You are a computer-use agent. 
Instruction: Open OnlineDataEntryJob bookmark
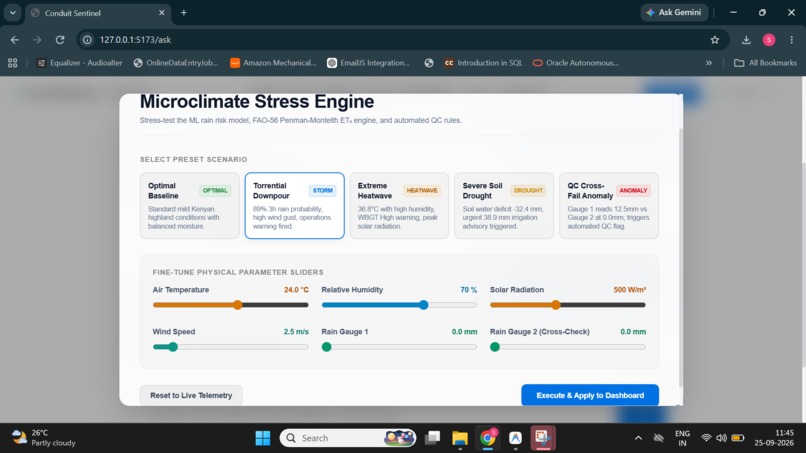pos(176,63)
